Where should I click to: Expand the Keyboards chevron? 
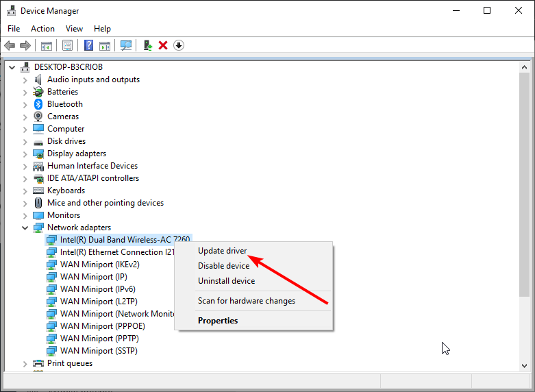[25, 191]
